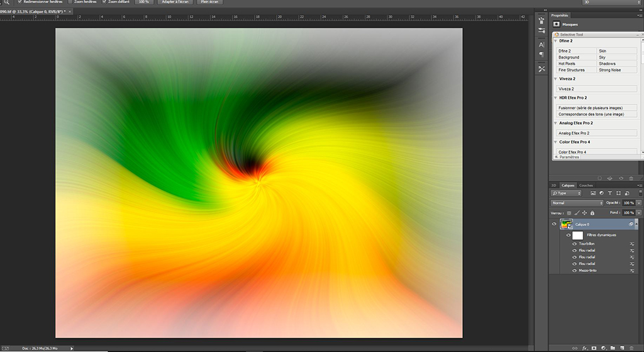
Task: Open the Normal blend mode dropdown
Action: coord(577,203)
